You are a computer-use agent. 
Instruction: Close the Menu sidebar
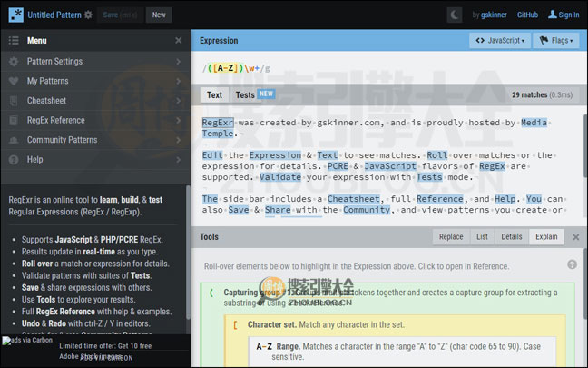[x=179, y=40]
